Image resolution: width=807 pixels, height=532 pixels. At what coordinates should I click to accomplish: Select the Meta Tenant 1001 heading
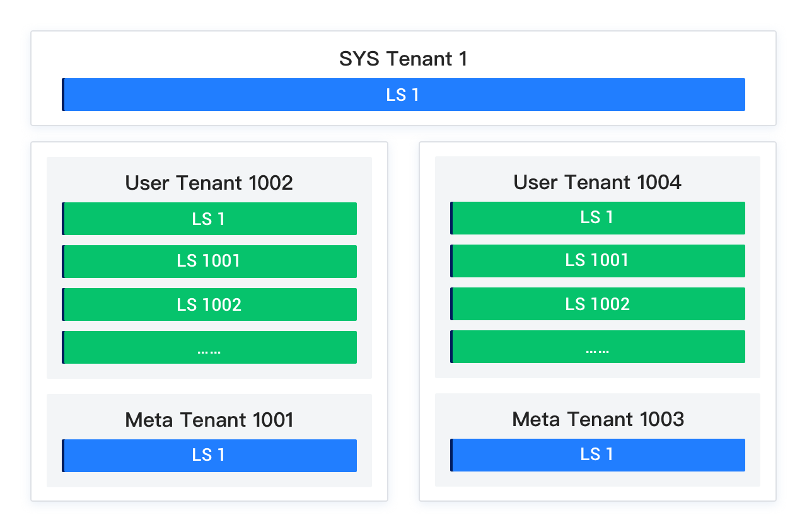pos(209,420)
